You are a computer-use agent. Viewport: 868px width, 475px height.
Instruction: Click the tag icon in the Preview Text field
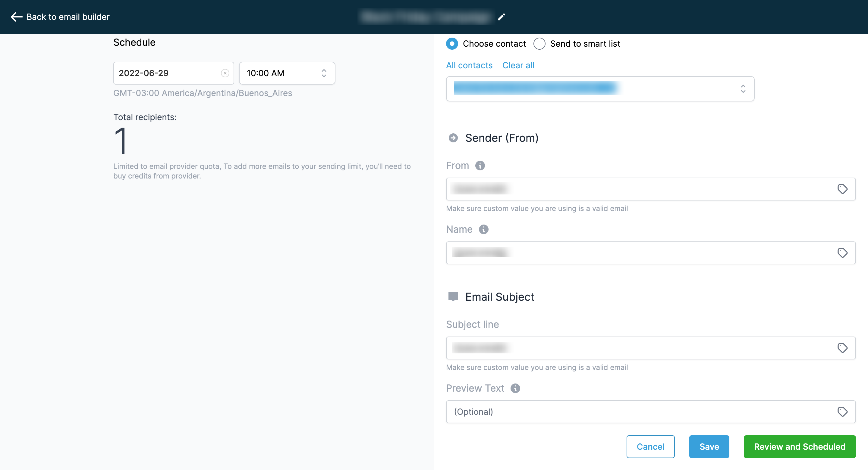point(842,411)
